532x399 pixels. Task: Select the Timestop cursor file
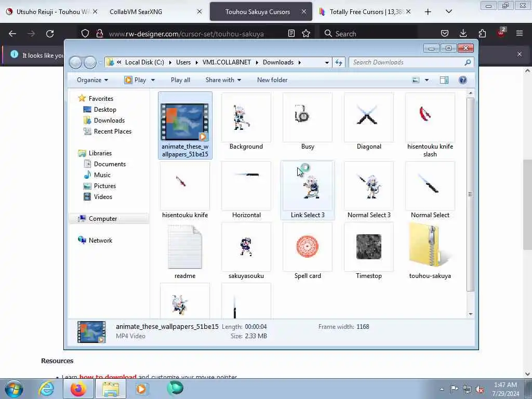click(x=369, y=251)
